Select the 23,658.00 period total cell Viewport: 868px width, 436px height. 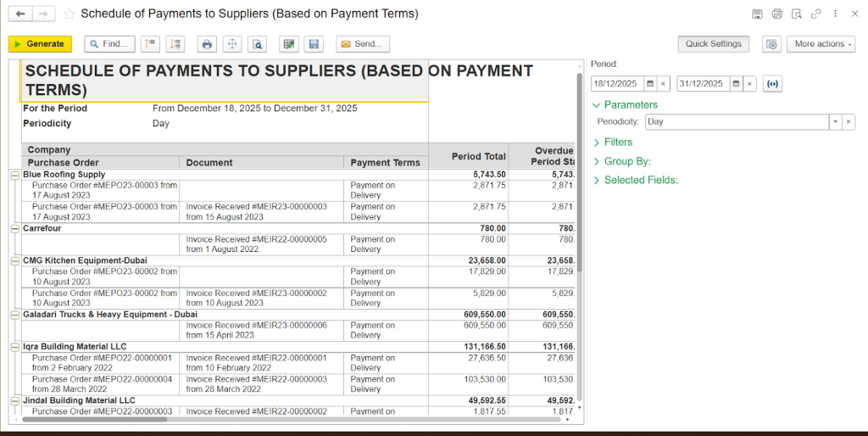(468, 260)
